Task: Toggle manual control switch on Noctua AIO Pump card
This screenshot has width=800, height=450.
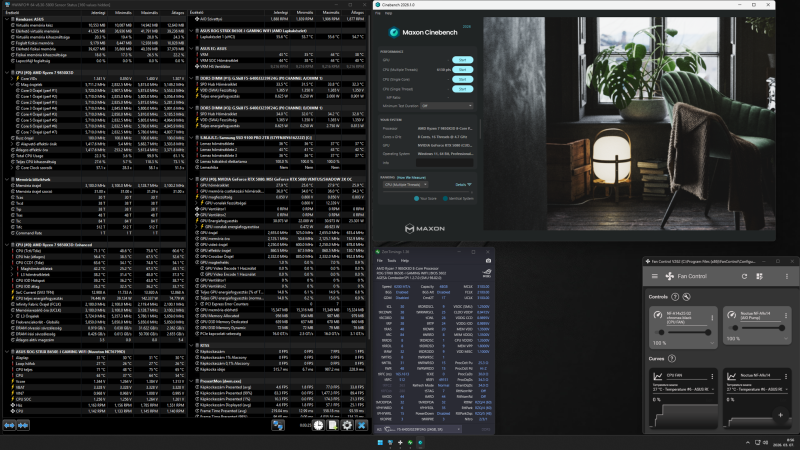Action: pyautogui.click(x=734, y=328)
